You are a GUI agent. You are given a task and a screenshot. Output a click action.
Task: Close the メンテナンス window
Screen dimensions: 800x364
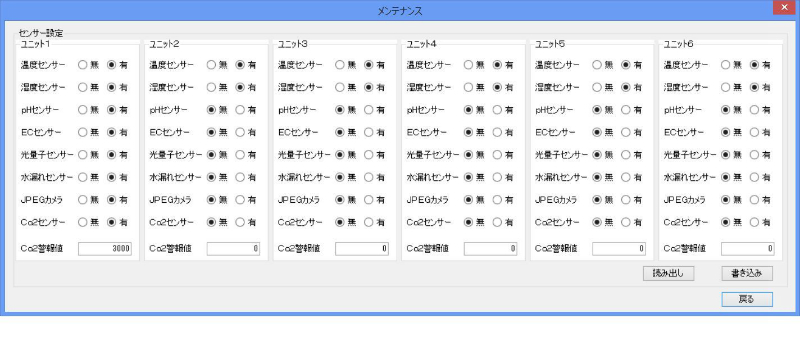[784, 8]
